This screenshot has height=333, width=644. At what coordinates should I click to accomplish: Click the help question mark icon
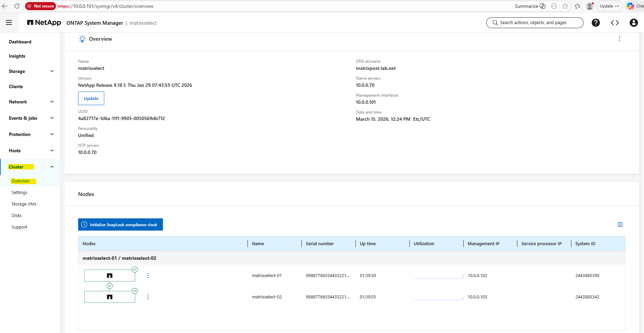(595, 23)
